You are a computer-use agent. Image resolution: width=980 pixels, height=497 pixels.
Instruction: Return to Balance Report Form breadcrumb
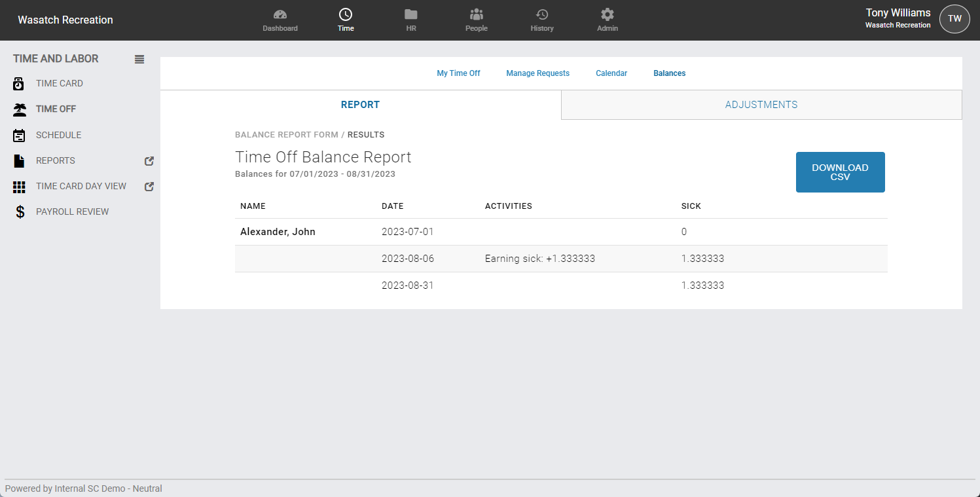(x=286, y=135)
